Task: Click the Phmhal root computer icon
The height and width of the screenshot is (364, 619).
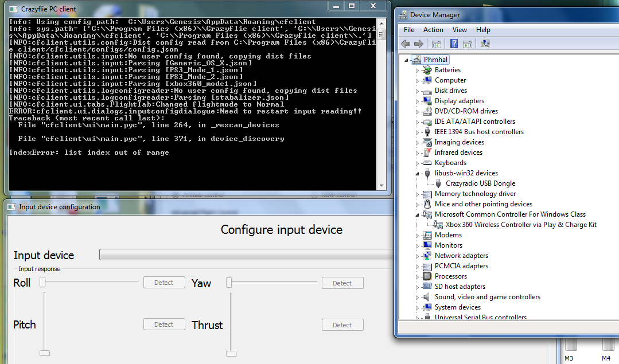Action: 416,60
